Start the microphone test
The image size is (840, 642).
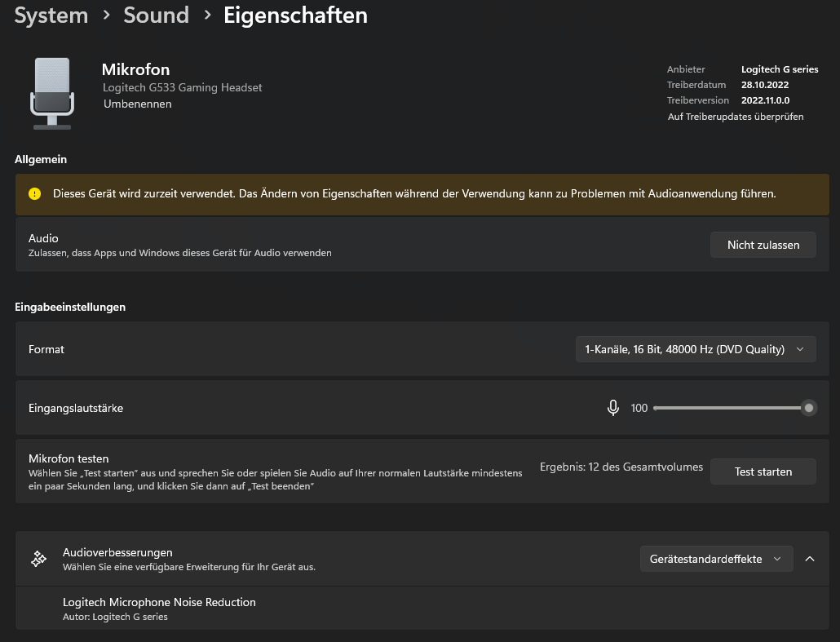(763, 472)
